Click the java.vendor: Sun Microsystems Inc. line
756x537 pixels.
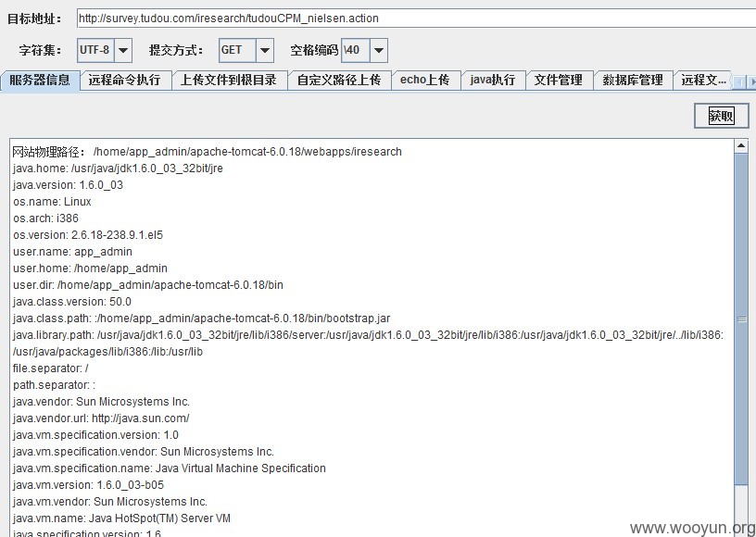pos(101,402)
